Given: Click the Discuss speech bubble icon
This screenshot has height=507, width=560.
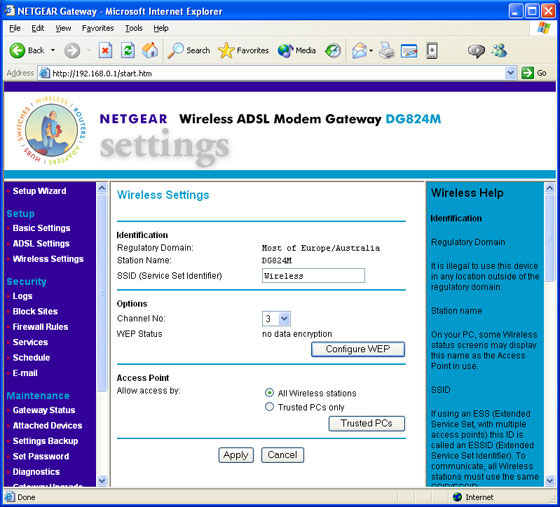Looking at the screenshot, I should 476,51.
